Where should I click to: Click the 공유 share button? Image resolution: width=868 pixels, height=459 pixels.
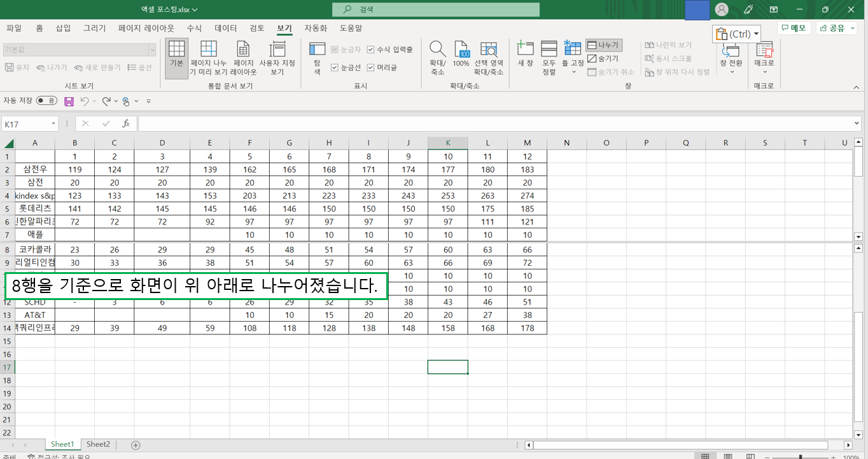[x=837, y=28]
